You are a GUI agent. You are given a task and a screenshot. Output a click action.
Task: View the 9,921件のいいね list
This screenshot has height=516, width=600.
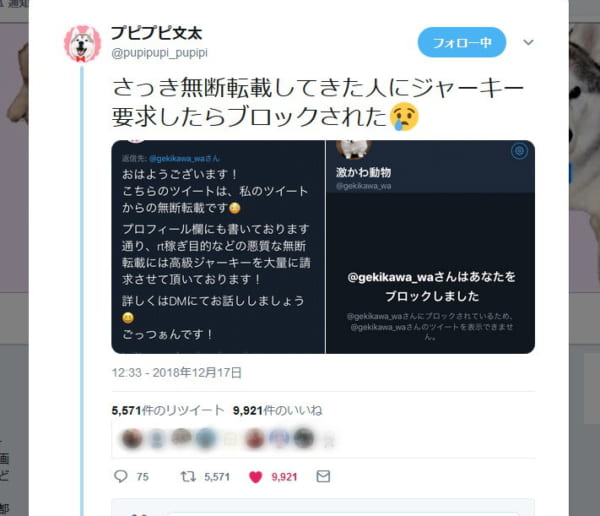click(x=277, y=410)
